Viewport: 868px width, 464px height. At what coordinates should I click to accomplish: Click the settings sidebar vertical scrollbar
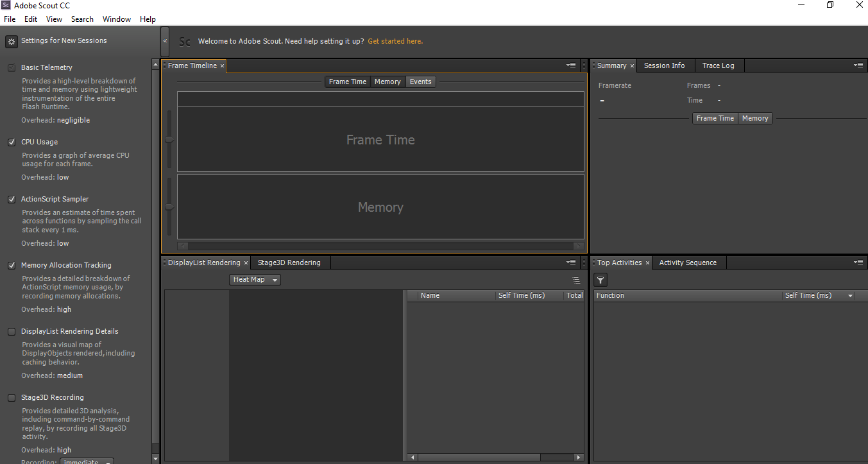coord(155,257)
